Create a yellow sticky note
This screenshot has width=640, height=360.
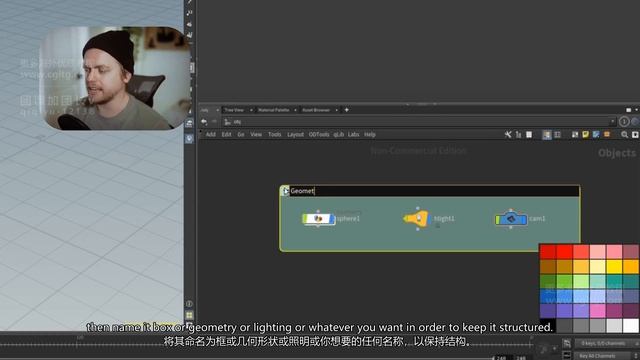(x=586, y=134)
